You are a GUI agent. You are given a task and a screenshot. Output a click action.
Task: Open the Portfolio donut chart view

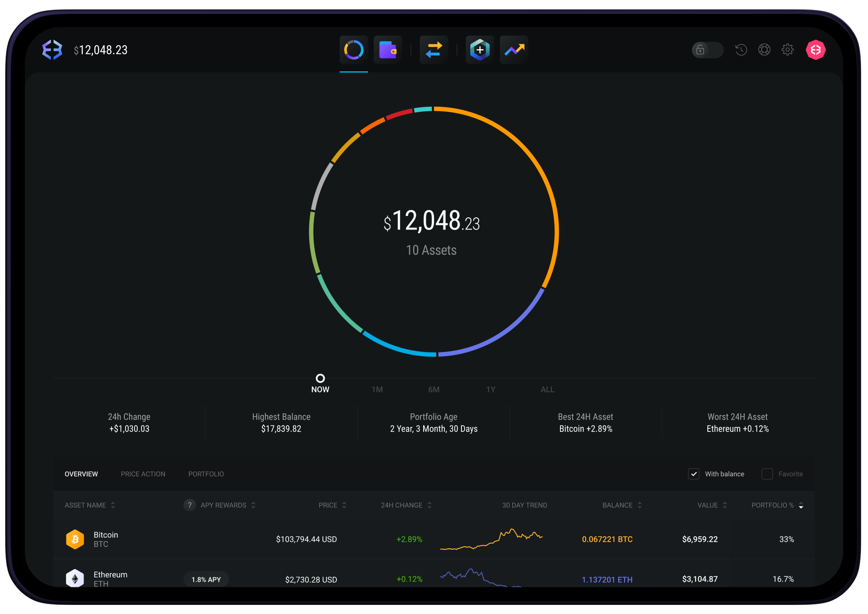tap(354, 50)
